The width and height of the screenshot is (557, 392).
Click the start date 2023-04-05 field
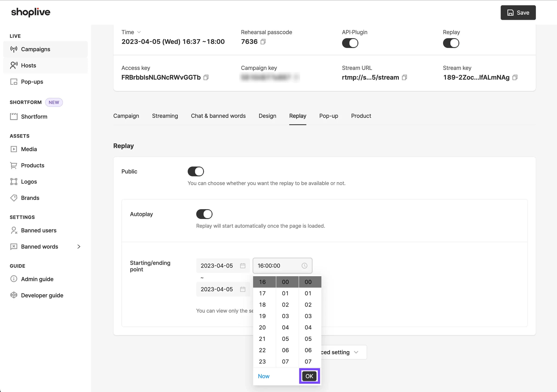pos(223,266)
